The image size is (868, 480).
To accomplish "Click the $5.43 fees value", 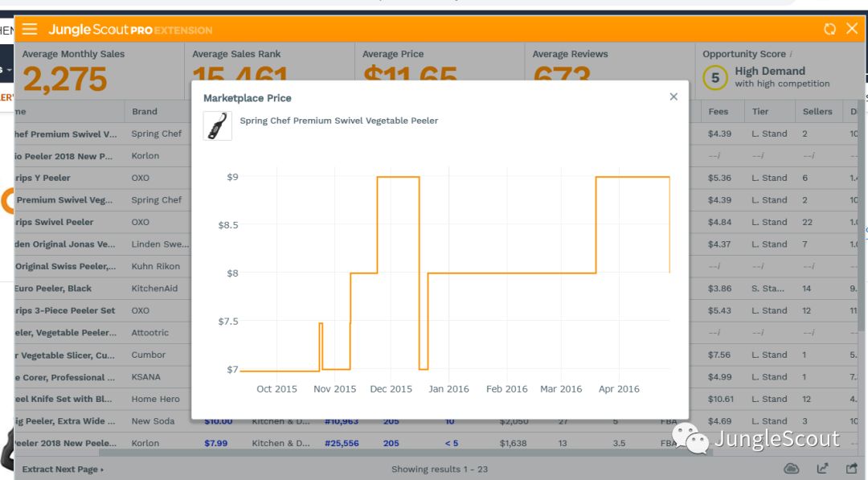I will click(x=719, y=310).
